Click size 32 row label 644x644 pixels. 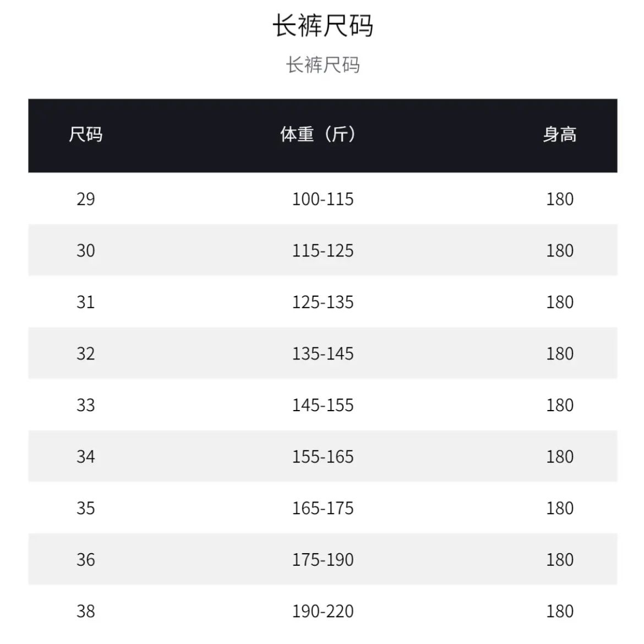(85, 353)
